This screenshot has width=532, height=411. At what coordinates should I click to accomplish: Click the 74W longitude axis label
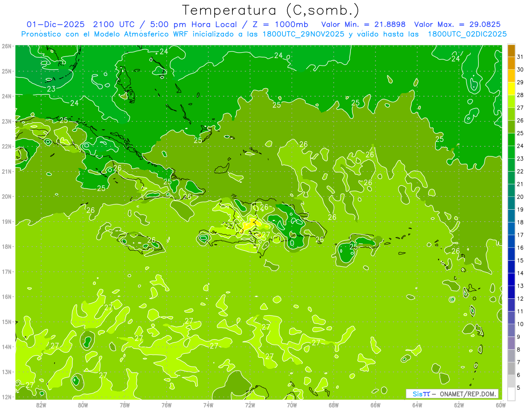pyautogui.click(x=208, y=404)
